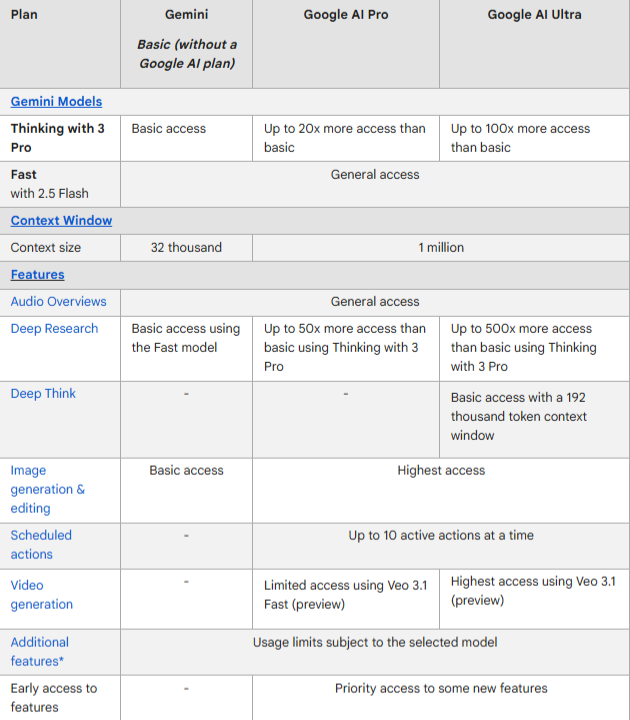Select the Google AI Pro column header
This screenshot has height=720, width=630.
[346, 15]
